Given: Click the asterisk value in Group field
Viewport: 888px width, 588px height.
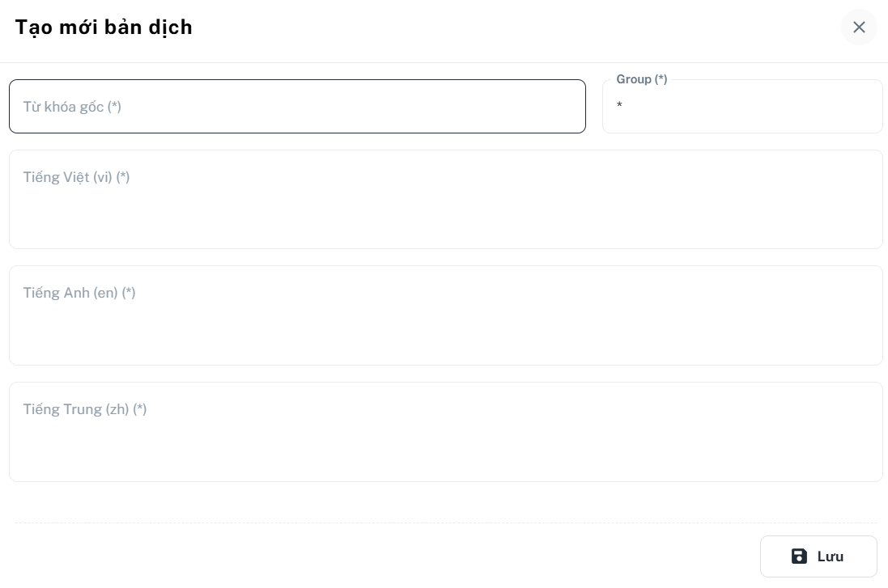Looking at the screenshot, I should tap(619, 104).
